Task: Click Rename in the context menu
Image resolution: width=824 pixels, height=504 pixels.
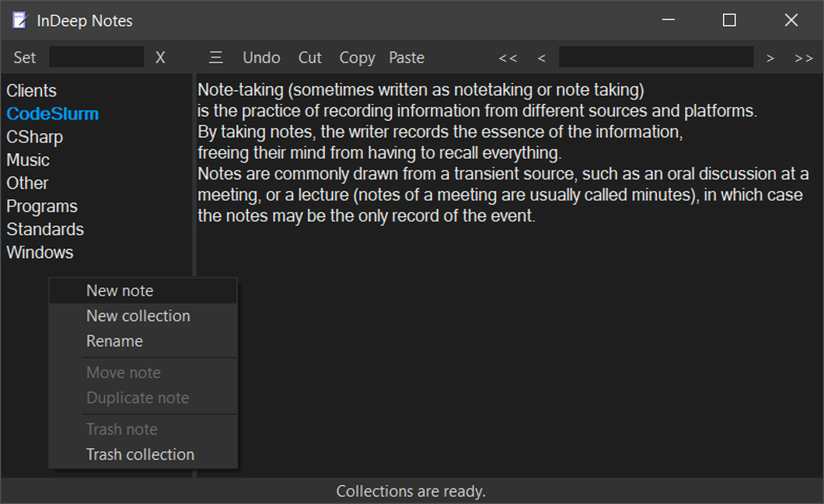Action: (114, 341)
